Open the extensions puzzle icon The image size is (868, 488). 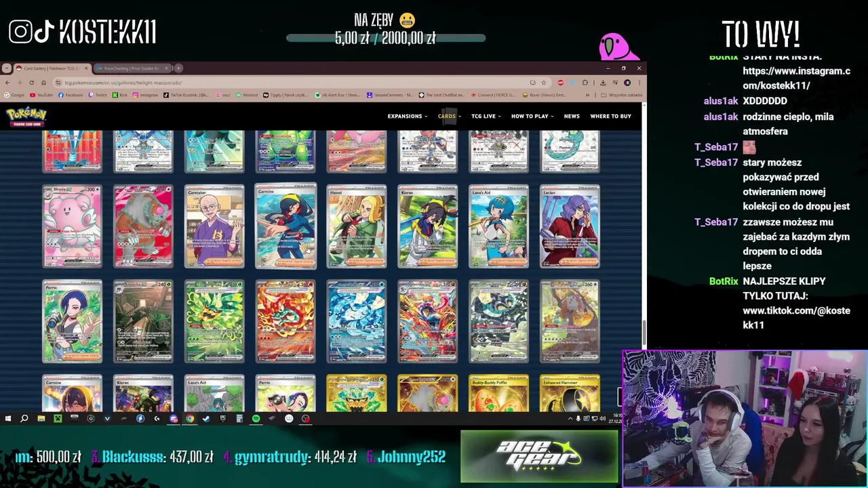pyautogui.click(x=585, y=83)
